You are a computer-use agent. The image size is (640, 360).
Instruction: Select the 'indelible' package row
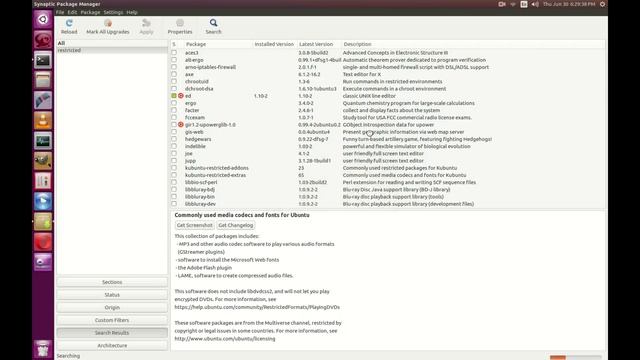pos(388,146)
